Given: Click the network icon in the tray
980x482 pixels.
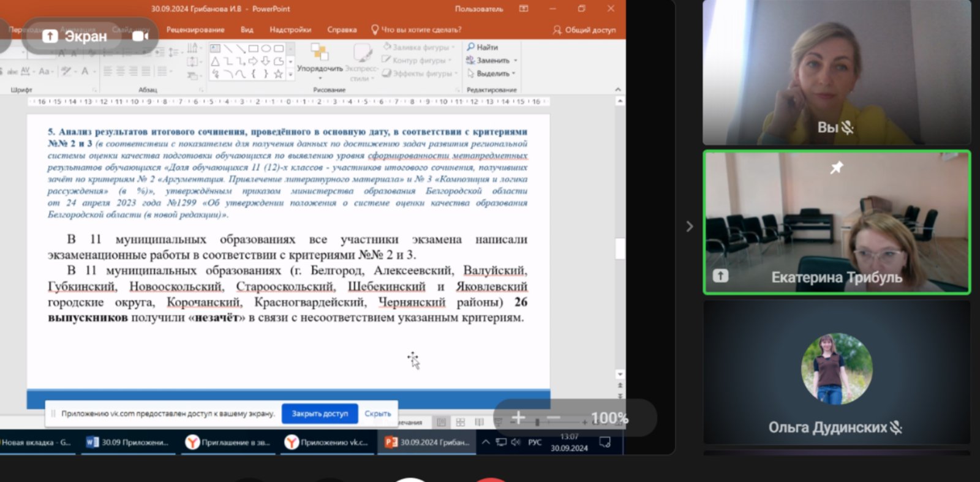Looking at the screenshot, I should click(x=501, y=442).
